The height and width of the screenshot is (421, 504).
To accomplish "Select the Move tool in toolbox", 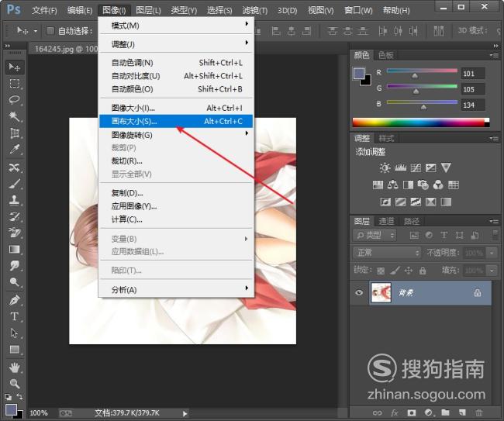I will [x=14, y=67].
